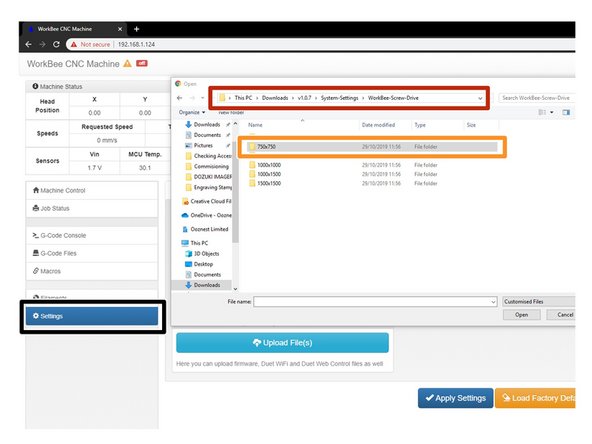
Task: Open a new browser tab
Action: (136, 29)
